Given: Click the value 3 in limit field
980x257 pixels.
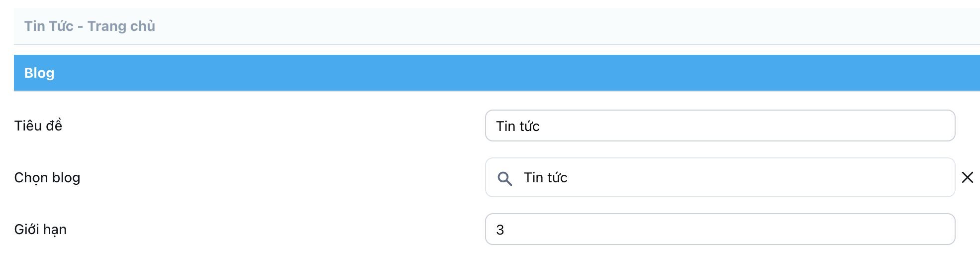Looking at the screenshot, I should point(500,230).
